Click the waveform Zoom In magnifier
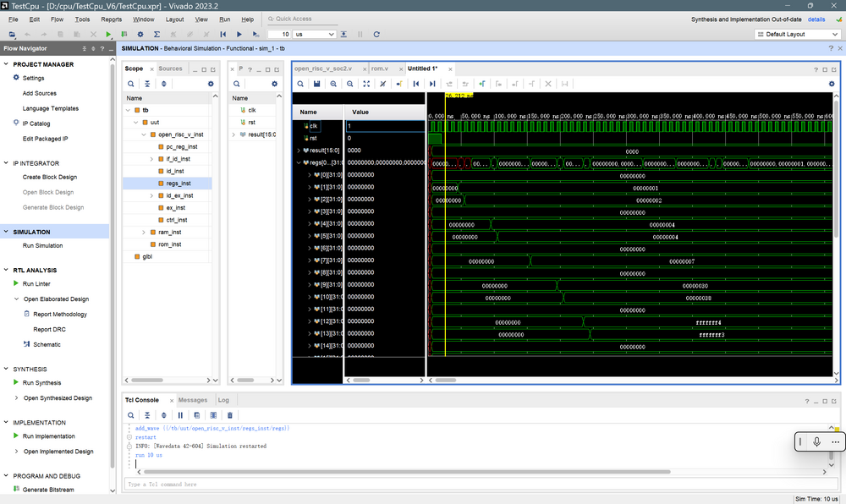 334,84
